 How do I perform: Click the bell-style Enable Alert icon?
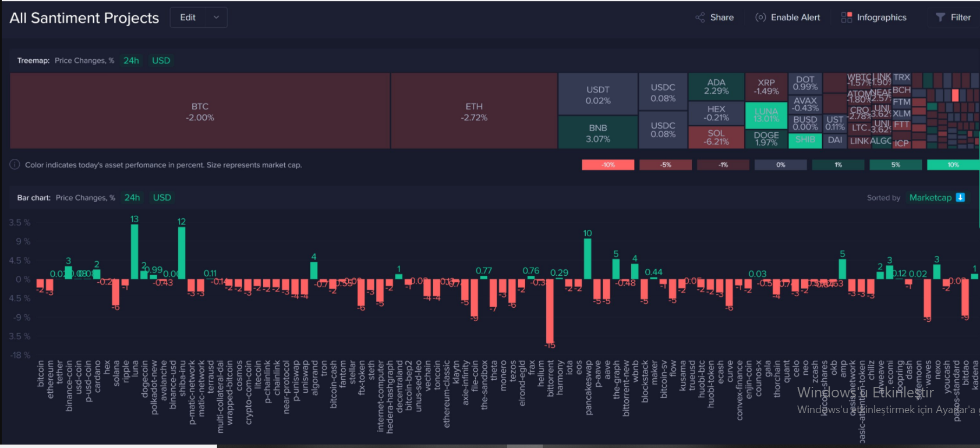point(760,17)
